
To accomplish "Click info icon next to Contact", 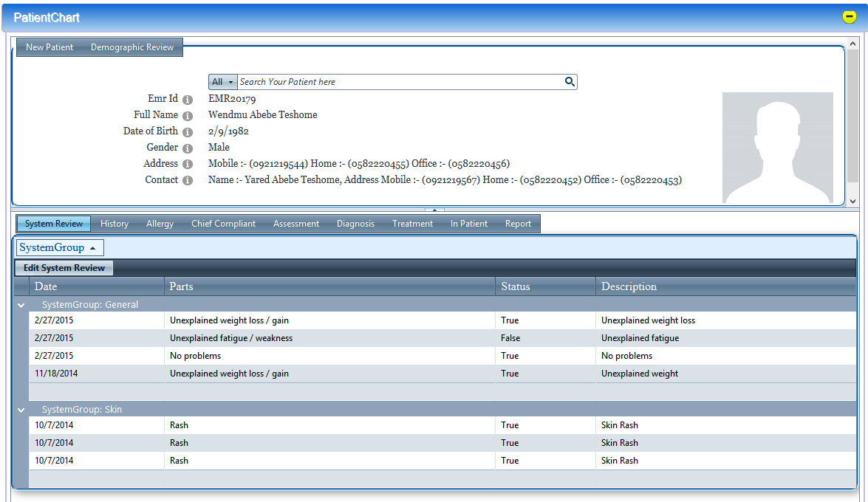I will point(188,181).
